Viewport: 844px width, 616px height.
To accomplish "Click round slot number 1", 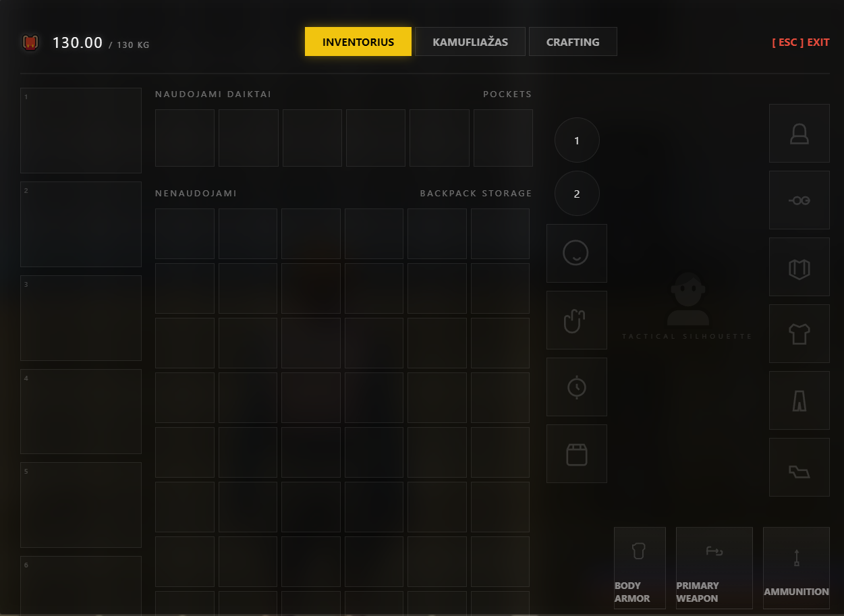I will [577, 140].
